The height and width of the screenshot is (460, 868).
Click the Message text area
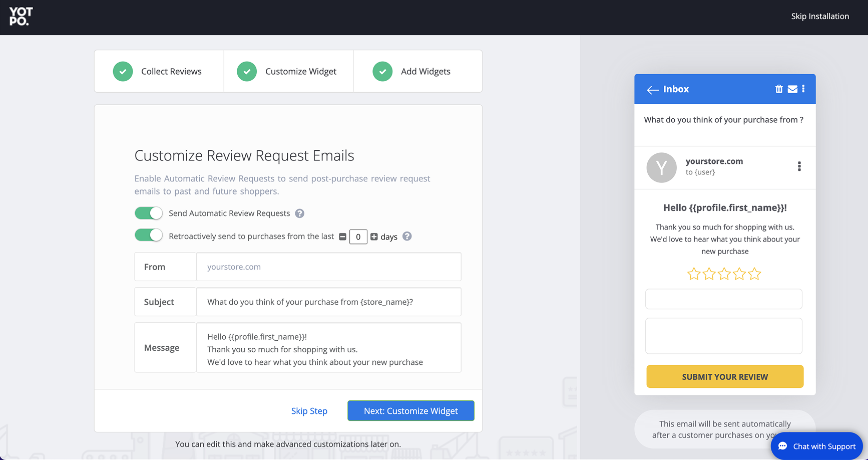(x=328, y=348)
